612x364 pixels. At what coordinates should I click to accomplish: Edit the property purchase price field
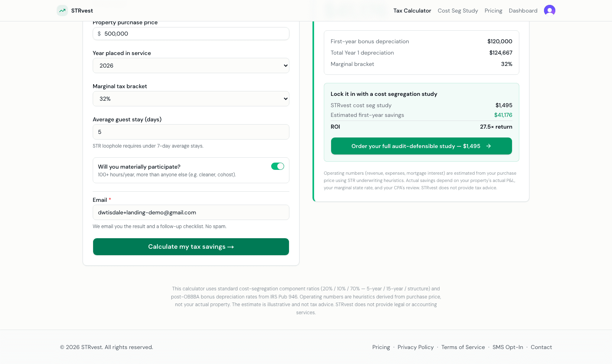tap(191, 34)
